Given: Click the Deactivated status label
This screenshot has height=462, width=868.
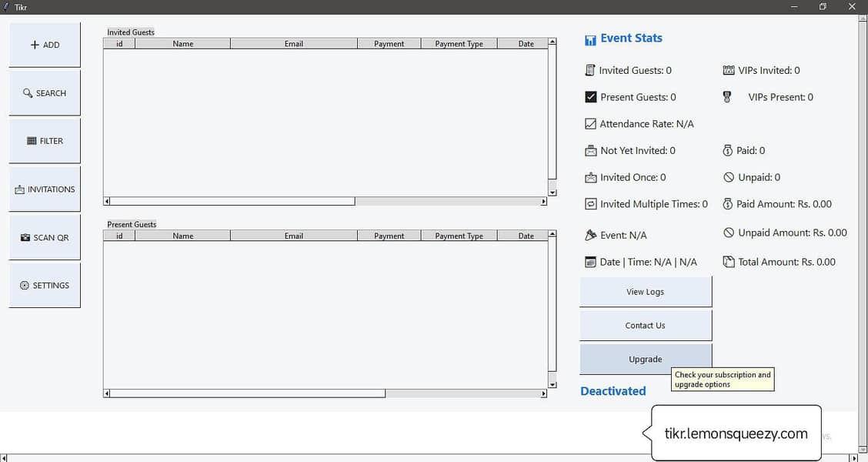Looking at the screenshot, I should 613,391.
